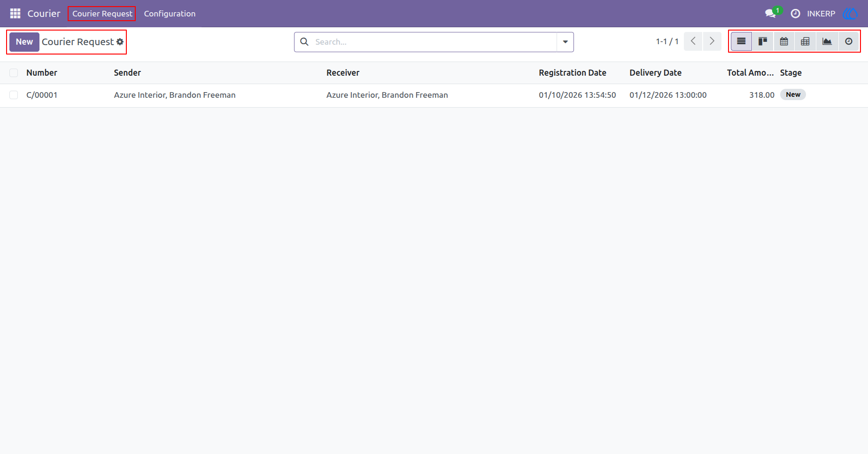Screen dimensions: 868x454
Task: Click the search magnifier icon
Action: pyautogui.click(x=304, y=42)
